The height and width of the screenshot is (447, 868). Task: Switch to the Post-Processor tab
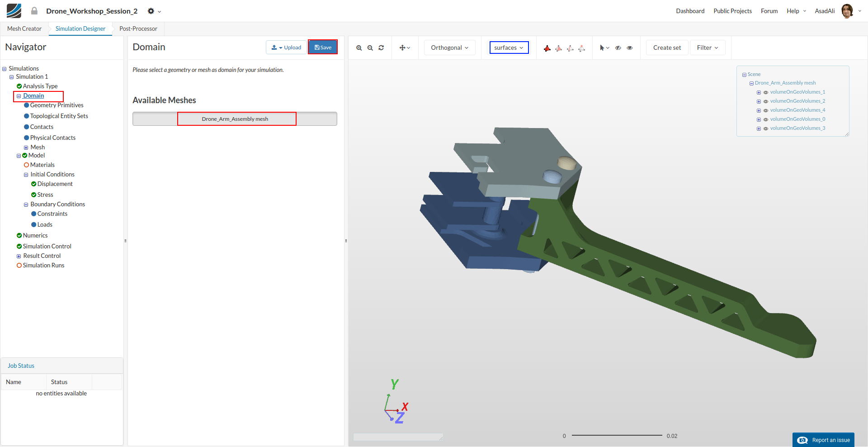(x=138, y=29)
